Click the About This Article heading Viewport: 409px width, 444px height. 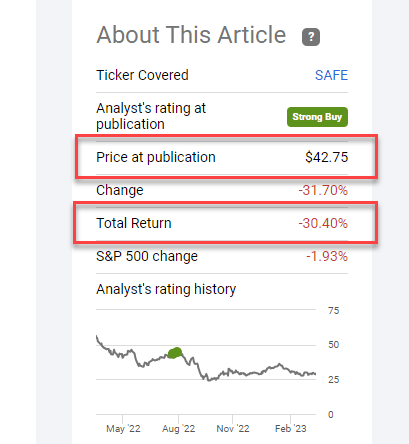(x=191, y=35)
